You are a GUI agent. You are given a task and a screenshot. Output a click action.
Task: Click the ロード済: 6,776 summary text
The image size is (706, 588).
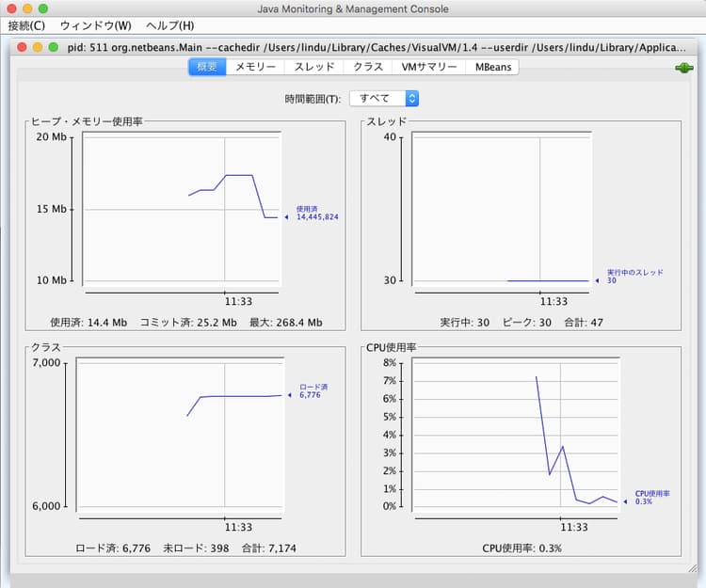point(113,548)
